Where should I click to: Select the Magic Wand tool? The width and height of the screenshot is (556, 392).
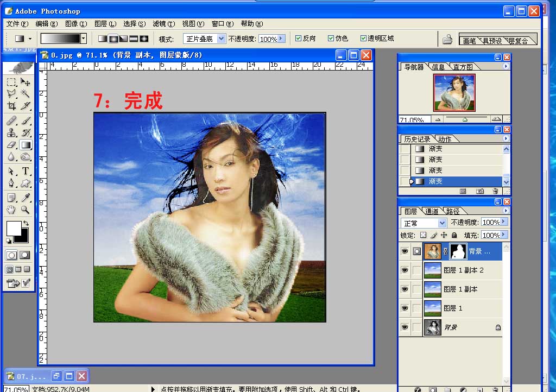click(25, 93)
